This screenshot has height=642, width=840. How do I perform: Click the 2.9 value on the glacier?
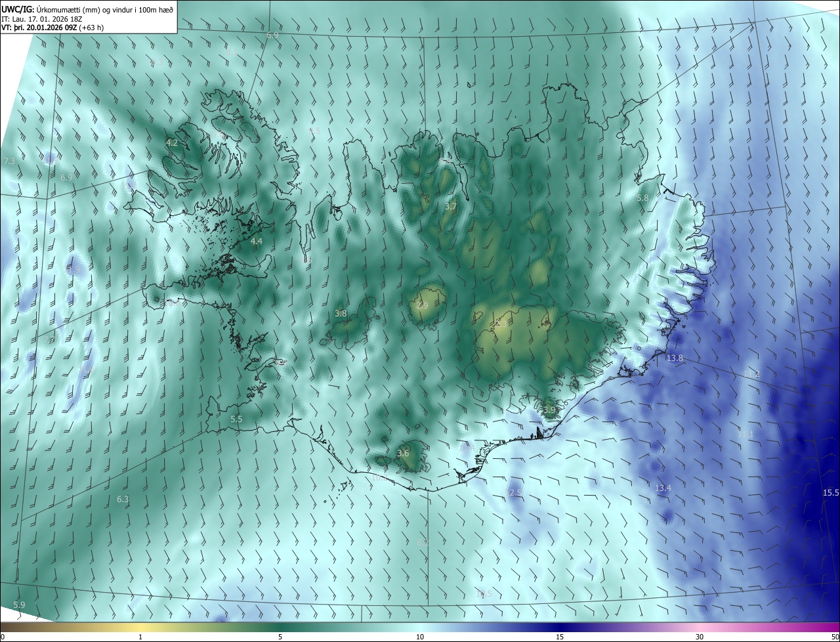pos(423,305)
